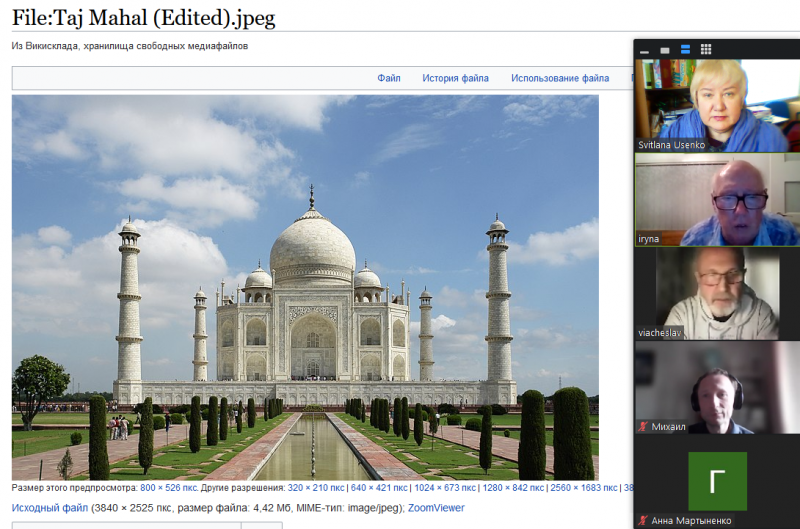The image size is (800, 529).
Task: Click the iryna name label
Action: coord(648,239)
